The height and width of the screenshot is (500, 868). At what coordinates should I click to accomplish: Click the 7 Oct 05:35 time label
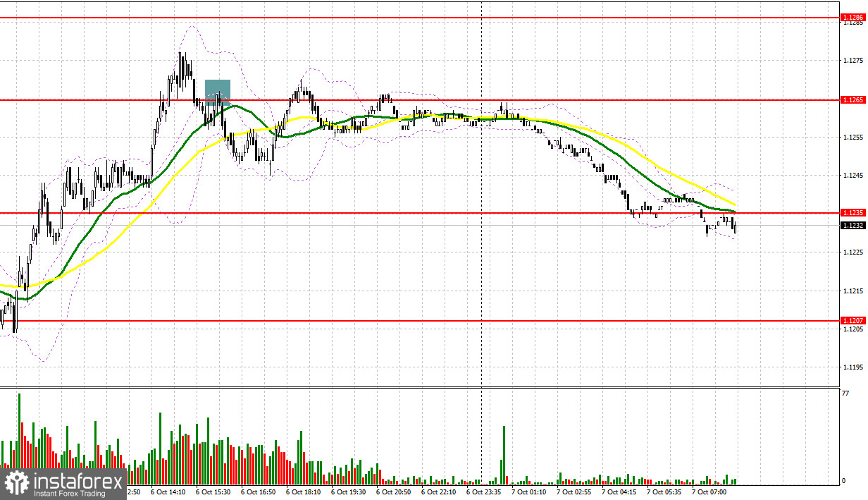(x=664, y=492)
